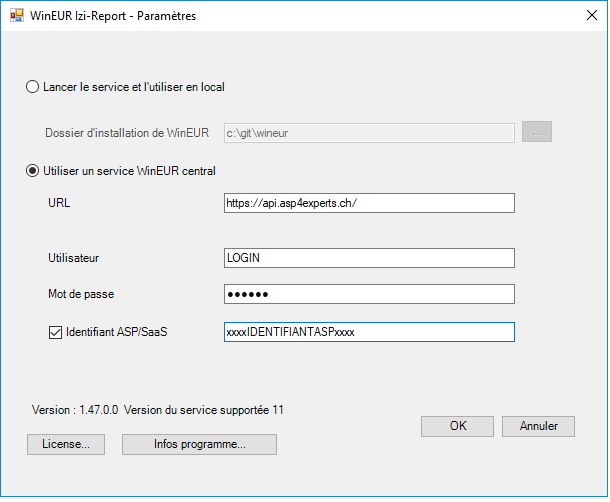Click the 'Dossier d'installation de WinEUR' label
Screen dimensions: 610x502
[127, 133]
